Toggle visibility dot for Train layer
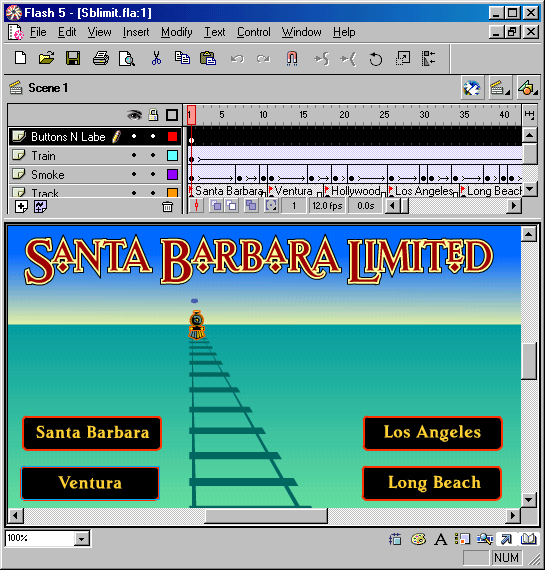This screenshot has width=545, height=570. tap(134, 155)
